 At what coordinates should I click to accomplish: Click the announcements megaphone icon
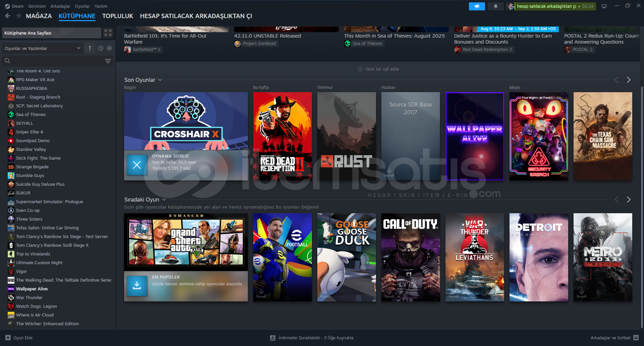[x=477, y=6]
